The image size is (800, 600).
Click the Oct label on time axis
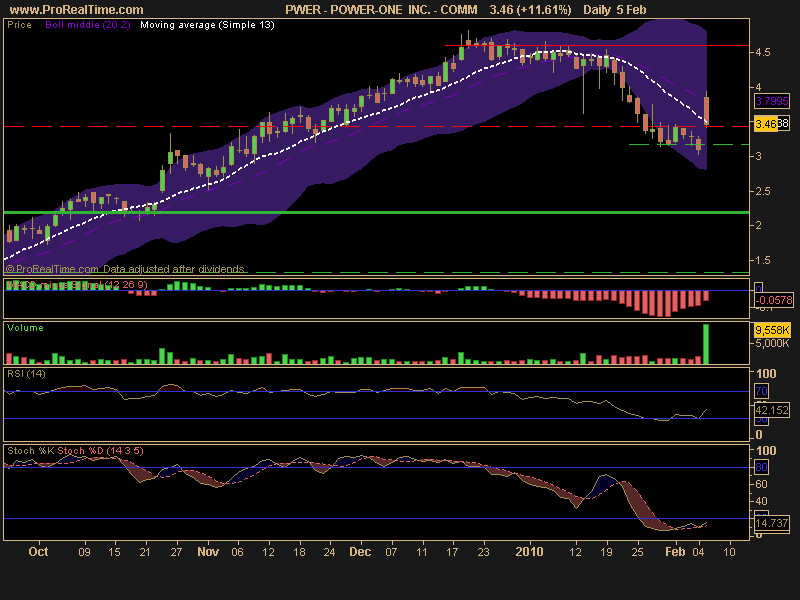[38, 552]
